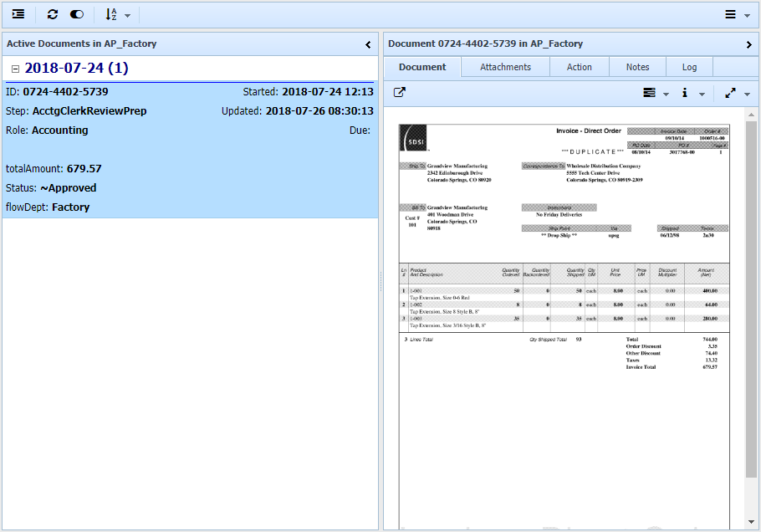761x532 pixels.
Task: Collapse the 2018-07-24 date group
Action: (15, 69)
